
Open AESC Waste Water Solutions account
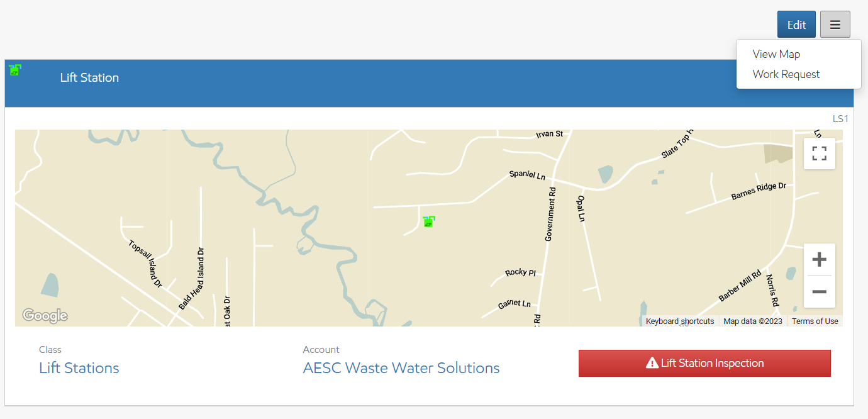(x=401, y=368)
